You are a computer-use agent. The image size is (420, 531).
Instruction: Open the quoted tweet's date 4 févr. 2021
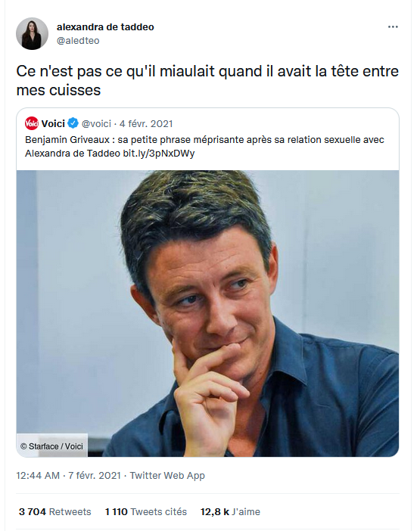coord(146,123)
